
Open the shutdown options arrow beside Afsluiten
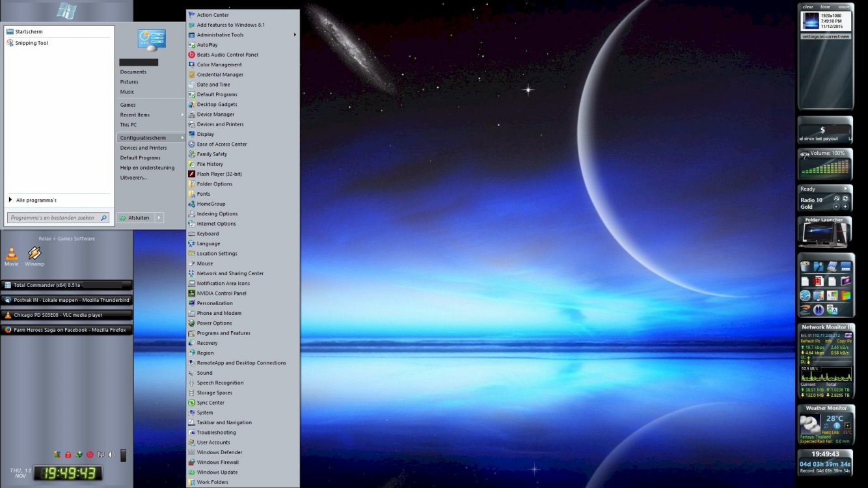point(160,218)
